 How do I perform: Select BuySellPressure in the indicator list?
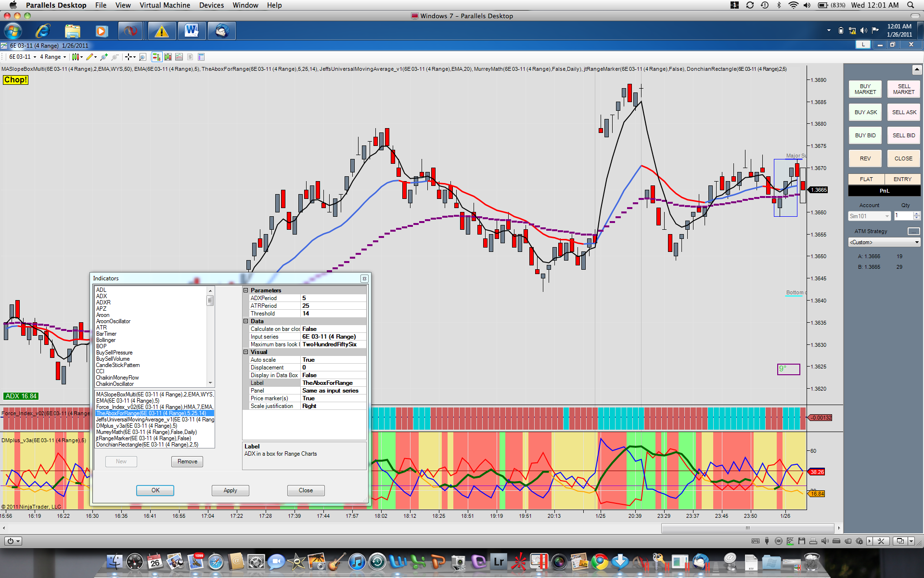click(115, 353)
